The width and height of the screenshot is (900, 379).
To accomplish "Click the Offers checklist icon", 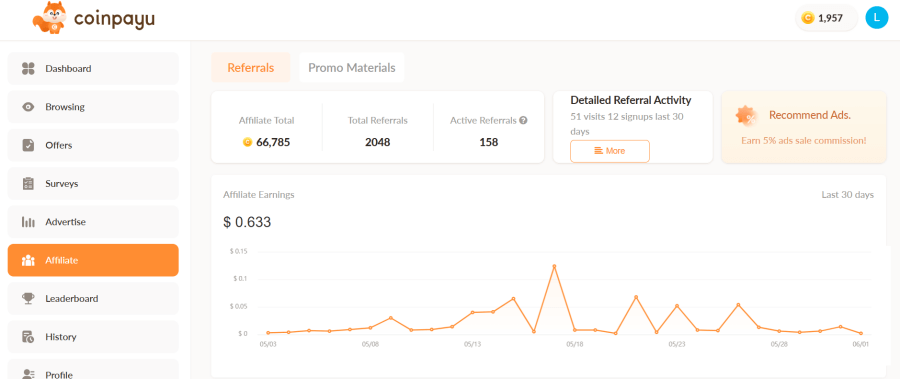I will point(28,145).
